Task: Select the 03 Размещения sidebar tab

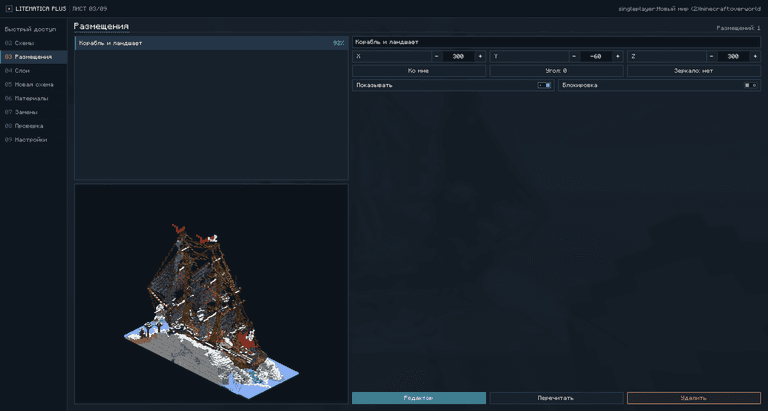Action: tap(33, 57)
